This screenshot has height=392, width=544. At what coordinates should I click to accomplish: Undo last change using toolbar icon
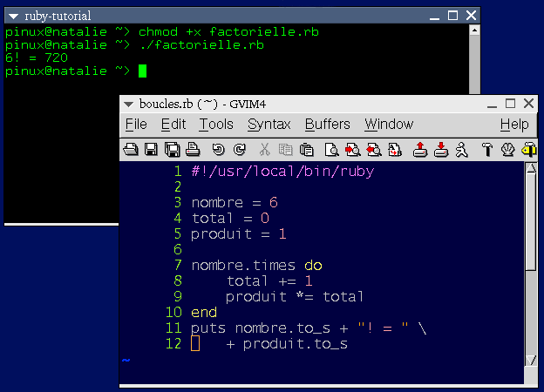tap(218, 149)
